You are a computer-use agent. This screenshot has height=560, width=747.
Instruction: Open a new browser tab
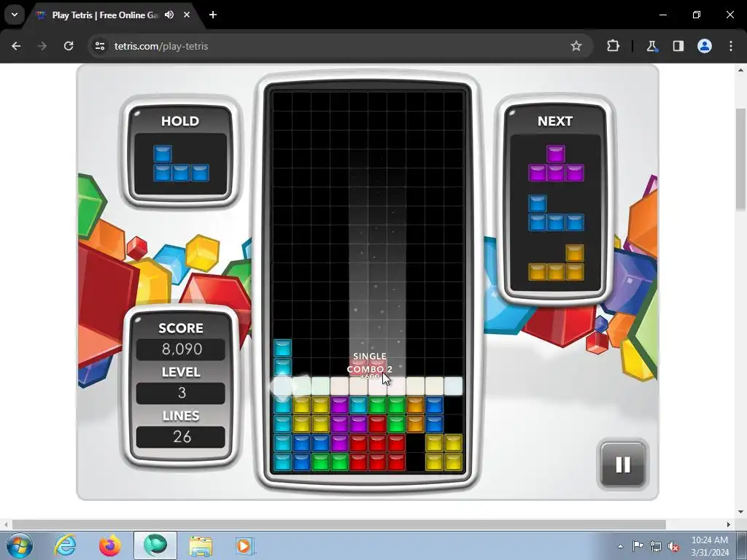(213, 15)
